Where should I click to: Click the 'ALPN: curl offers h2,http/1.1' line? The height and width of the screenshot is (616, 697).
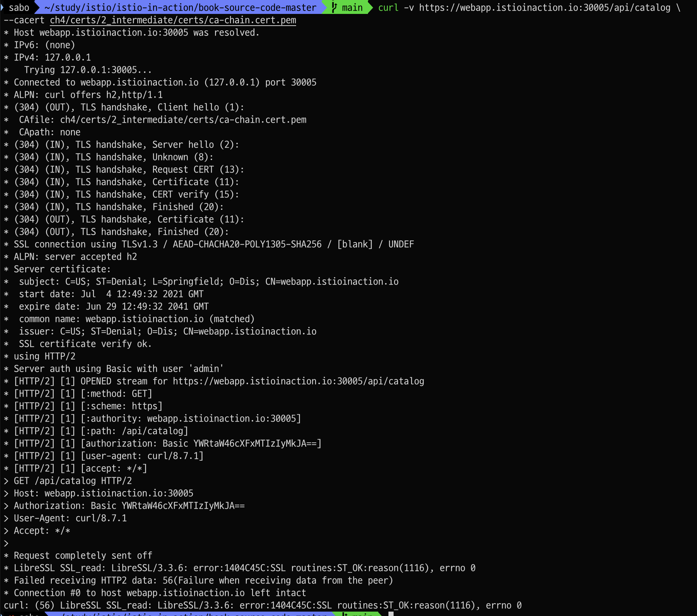coord(83,95)
